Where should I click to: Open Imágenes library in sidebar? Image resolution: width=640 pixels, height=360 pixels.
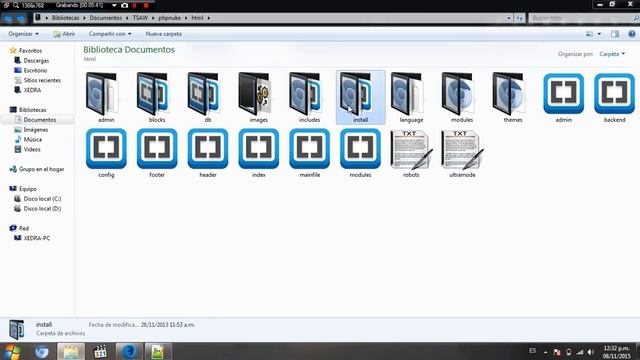[31, 129]
